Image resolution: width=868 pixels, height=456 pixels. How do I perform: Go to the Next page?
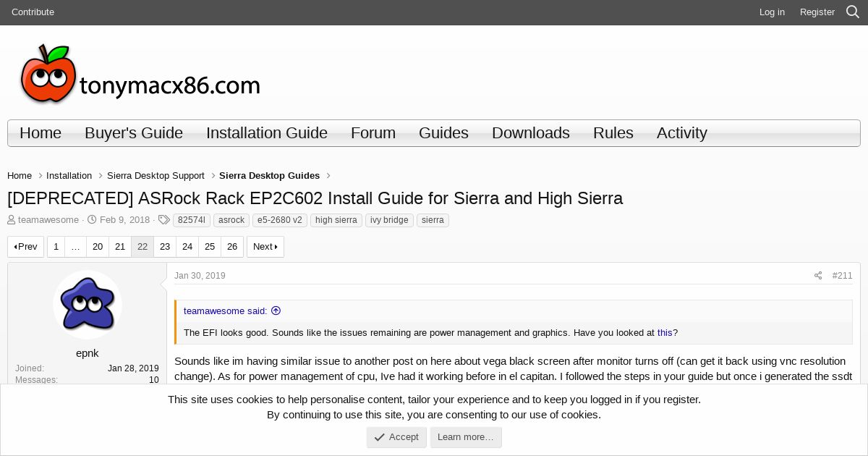click(x=265, y=247)
